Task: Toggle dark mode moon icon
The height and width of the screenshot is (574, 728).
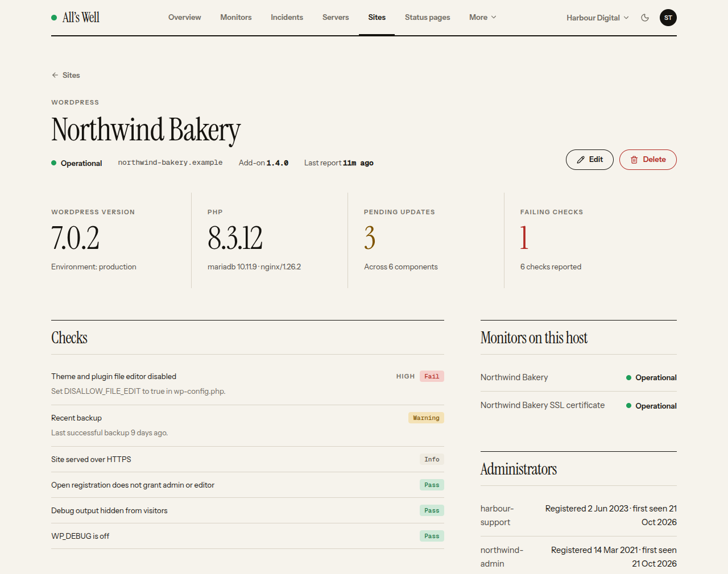Action: point(645,18)
